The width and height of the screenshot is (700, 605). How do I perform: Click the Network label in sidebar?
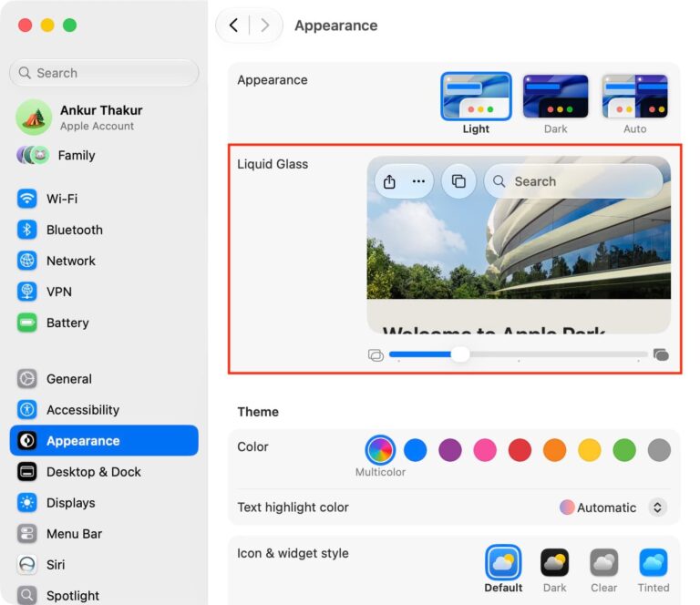click(71, 261)
